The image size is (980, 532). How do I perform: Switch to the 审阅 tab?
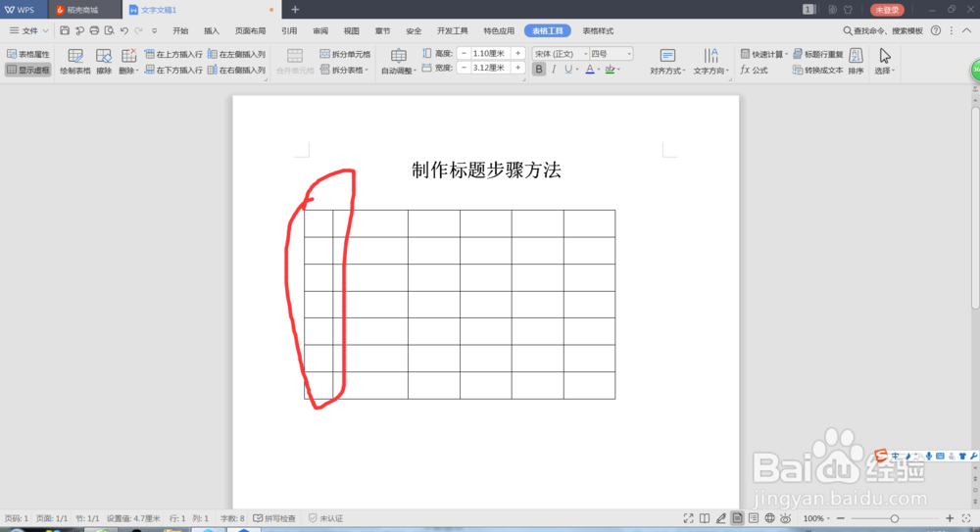tap(320, 30)
